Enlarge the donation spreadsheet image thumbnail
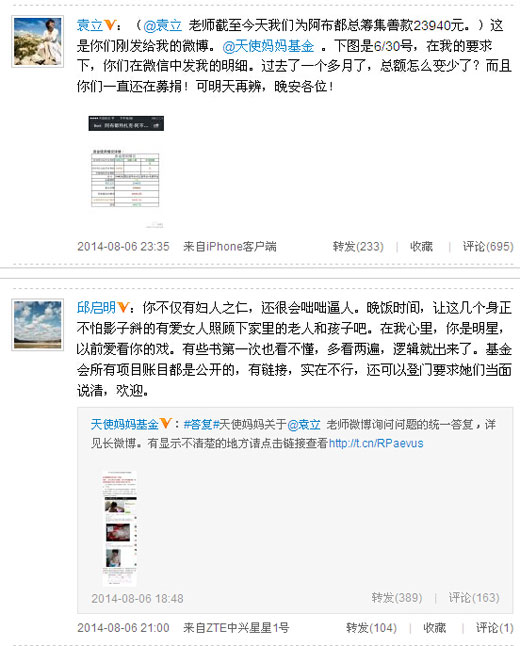The width and height of the screenshot is (520, 646). (x=126, y=171)
